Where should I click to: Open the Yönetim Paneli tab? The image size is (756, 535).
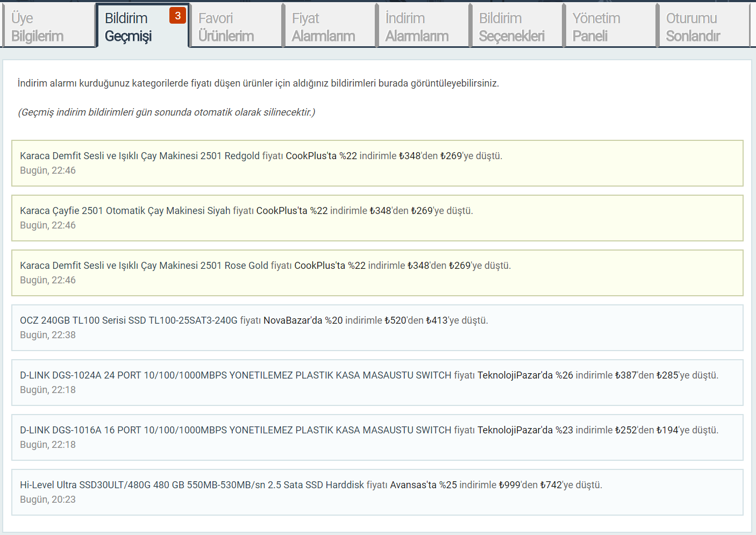pyautogui.click(x=610, y=26)
